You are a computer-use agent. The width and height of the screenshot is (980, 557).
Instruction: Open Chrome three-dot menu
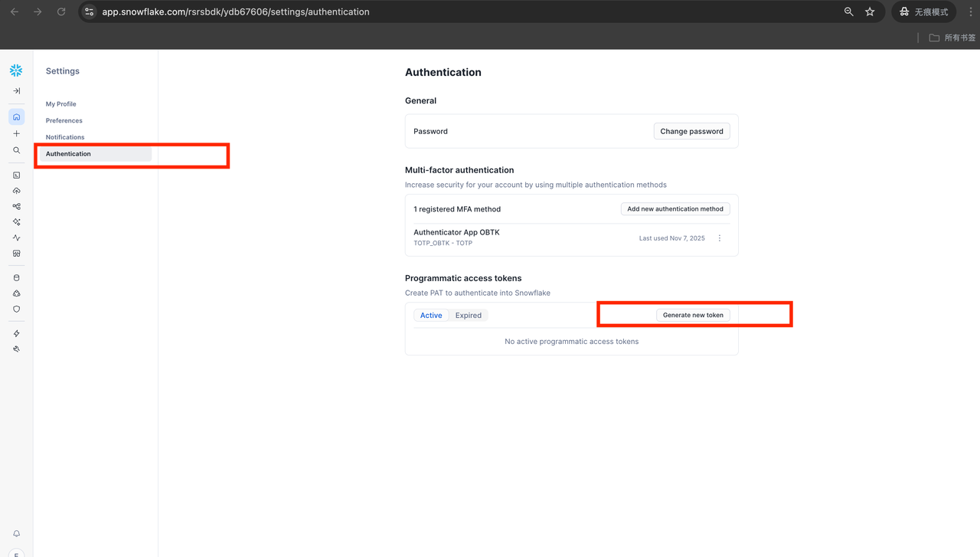(969, 11)
